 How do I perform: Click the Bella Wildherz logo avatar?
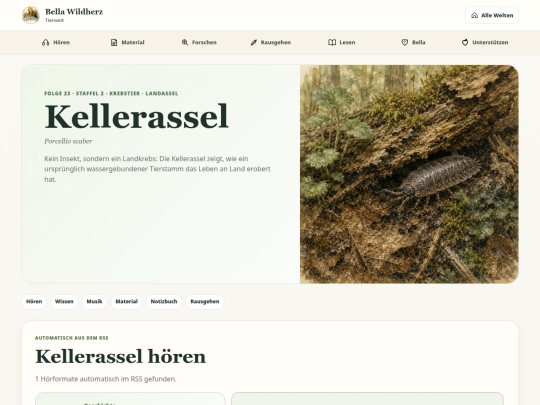[x=31, y=15]
